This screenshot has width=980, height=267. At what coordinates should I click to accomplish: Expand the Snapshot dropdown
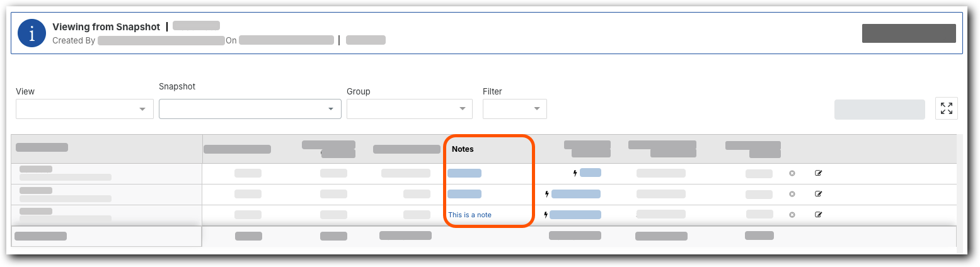click(x=250, y=109)
